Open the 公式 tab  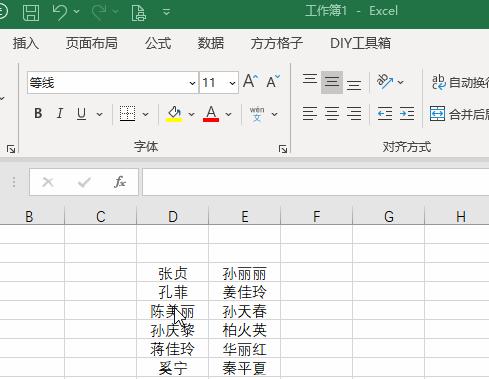[158, 43]
